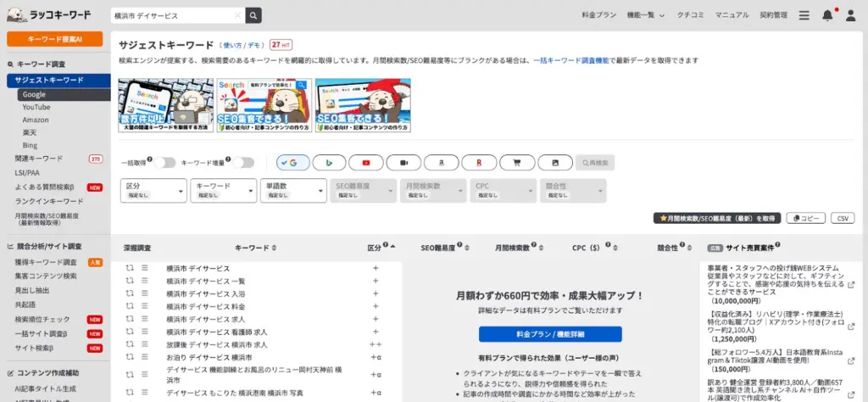Open external link icon for 150,000円 listing
This screenshot has width=868, height=402.
pyautogui.click(x=851, y=361)
